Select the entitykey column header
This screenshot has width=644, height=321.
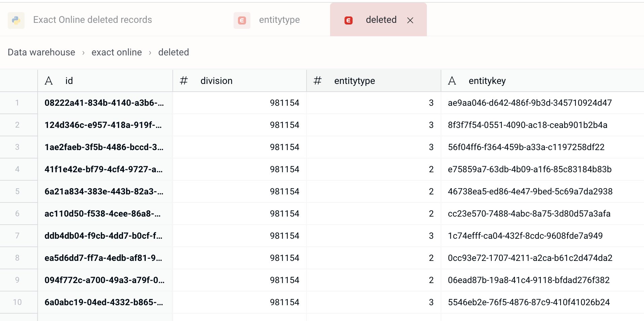pyautogui.click(x=542, y=81)
